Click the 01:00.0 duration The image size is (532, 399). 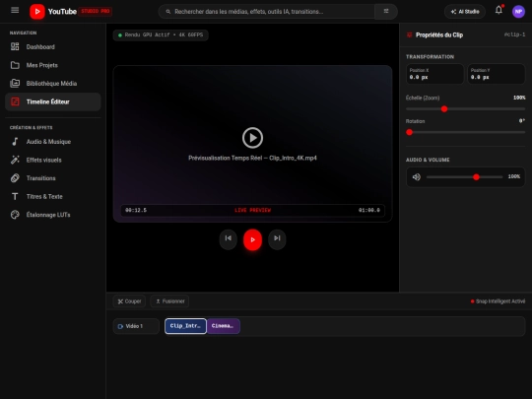[369, 211]
